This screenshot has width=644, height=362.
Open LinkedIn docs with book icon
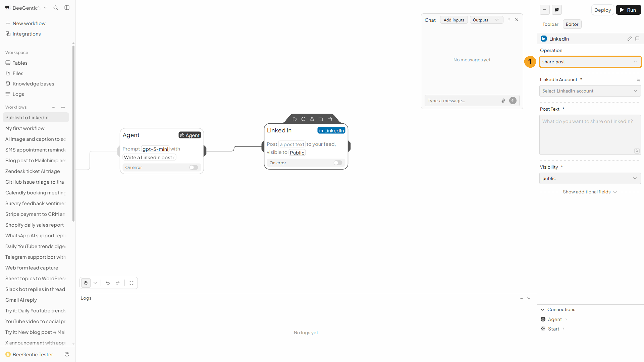637,39
